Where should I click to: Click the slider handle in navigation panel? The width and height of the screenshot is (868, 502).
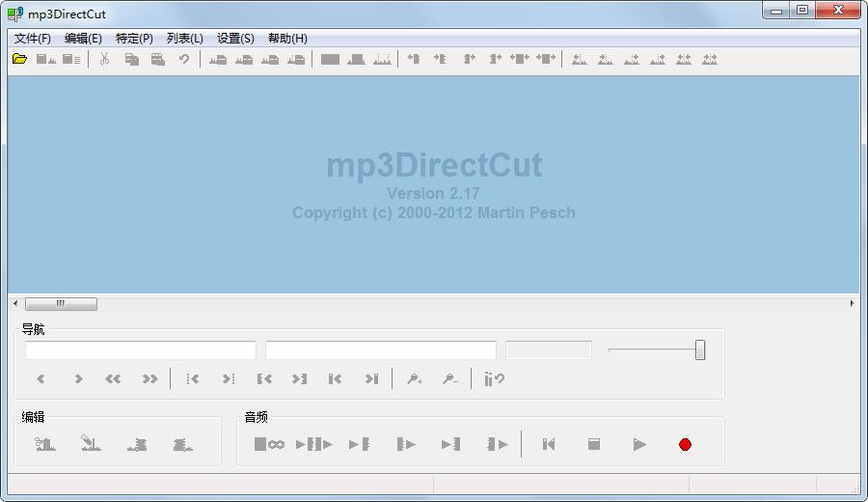point(700,350)
